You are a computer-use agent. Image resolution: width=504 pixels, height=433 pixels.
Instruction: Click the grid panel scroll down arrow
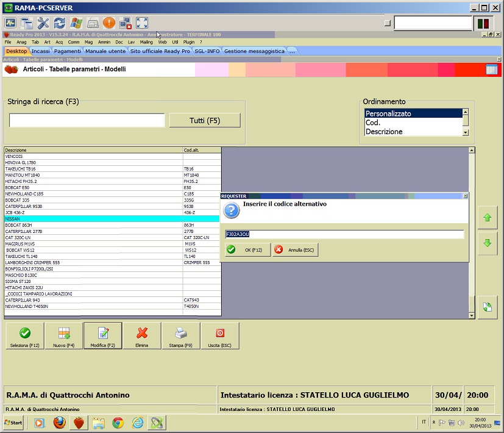(x=472, y=315)
